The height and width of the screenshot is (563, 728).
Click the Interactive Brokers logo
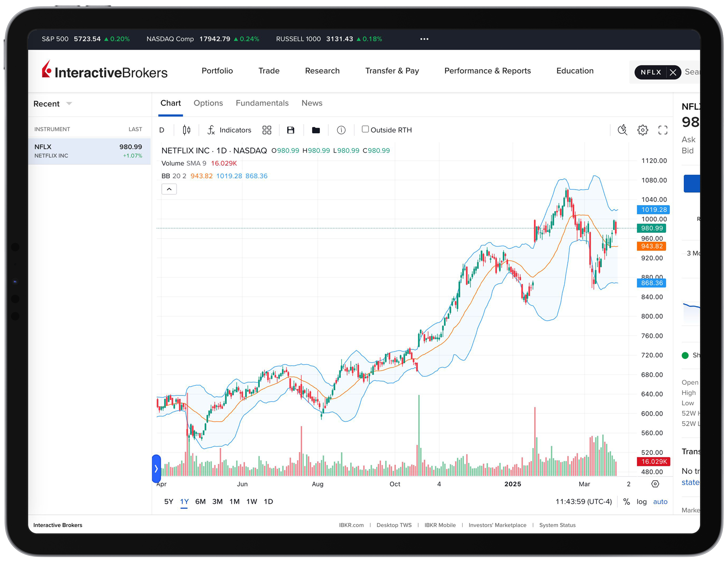click(x=105, y=70)
